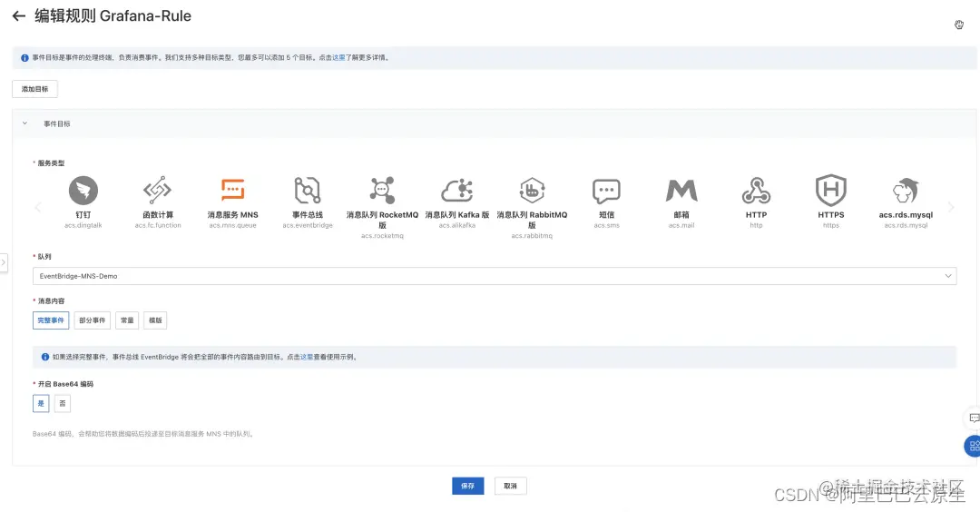Select 模板 message content option

[155, 320]
